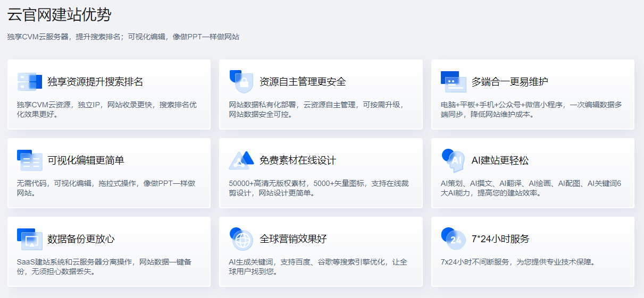Click description text 50000+高清无版权素材
Screen dimensions: 644x298
pos(319,188)
